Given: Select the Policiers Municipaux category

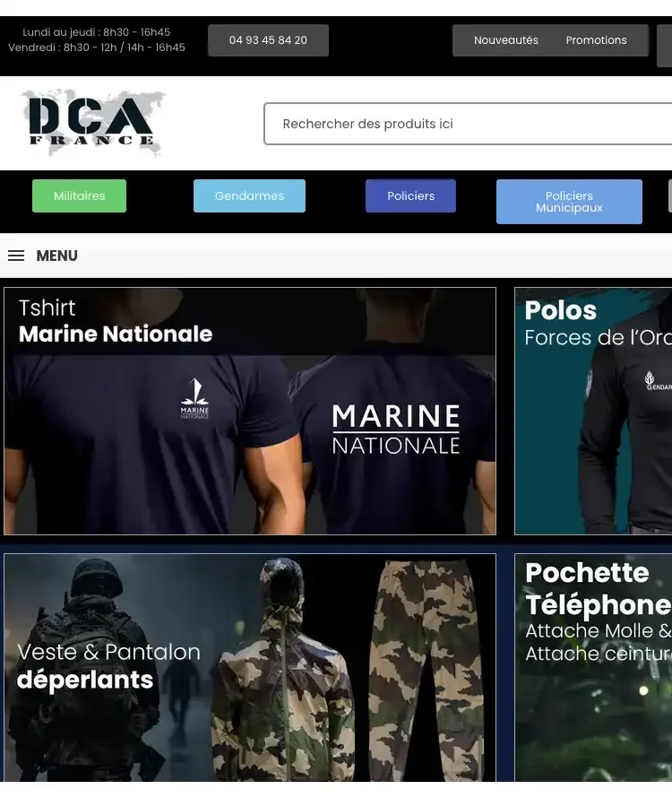Looking at the screenshot, I should tap(569, 202).
